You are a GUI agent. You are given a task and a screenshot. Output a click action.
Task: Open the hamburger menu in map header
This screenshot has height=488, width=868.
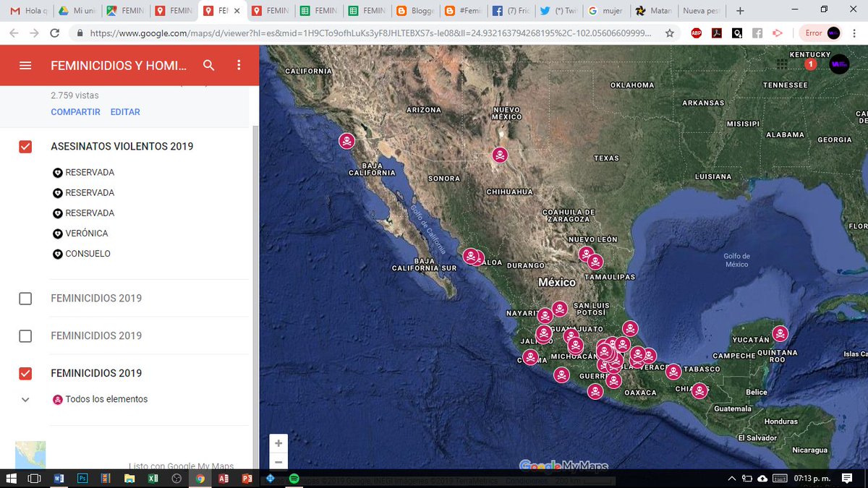[x=25, y=65]
